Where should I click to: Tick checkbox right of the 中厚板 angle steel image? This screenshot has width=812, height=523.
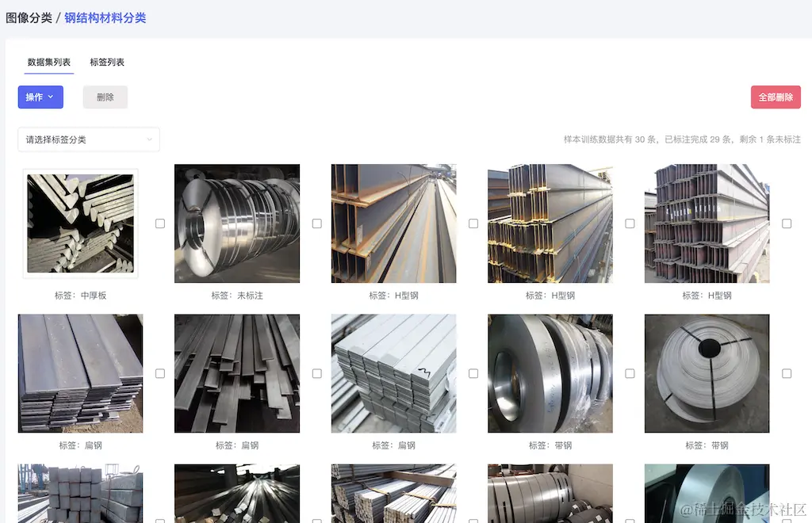click(160, 223)
